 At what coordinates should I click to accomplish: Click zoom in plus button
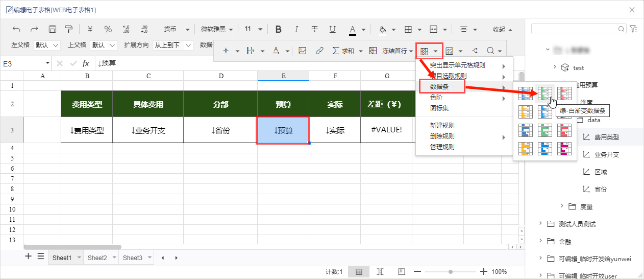(484, 272)
